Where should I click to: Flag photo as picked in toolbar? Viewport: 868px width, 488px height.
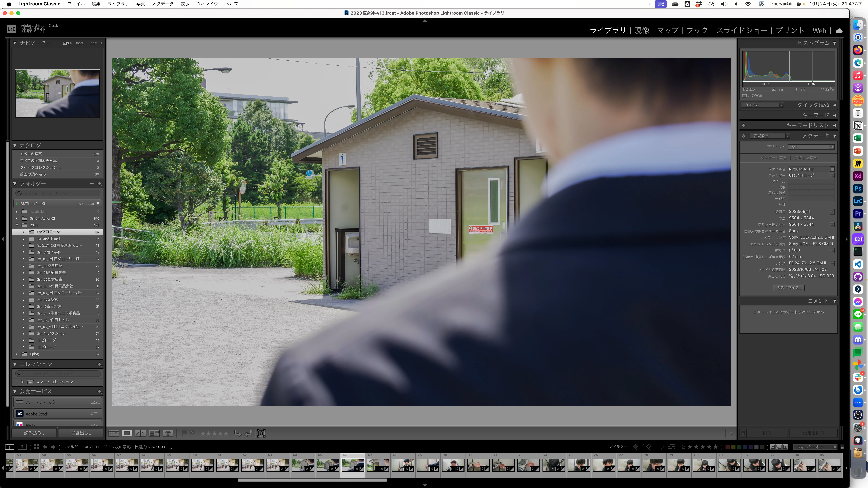tap(184, 433)
